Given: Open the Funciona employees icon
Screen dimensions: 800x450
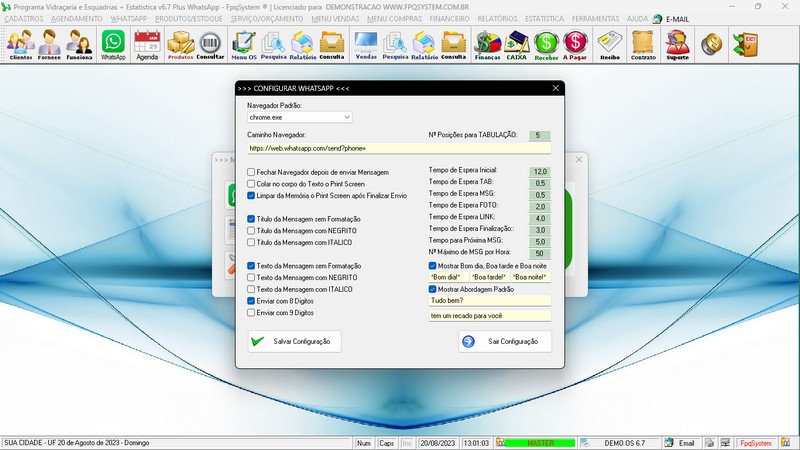Looking at the screenshot, I should pyautogui.click(x=79, y=45).
